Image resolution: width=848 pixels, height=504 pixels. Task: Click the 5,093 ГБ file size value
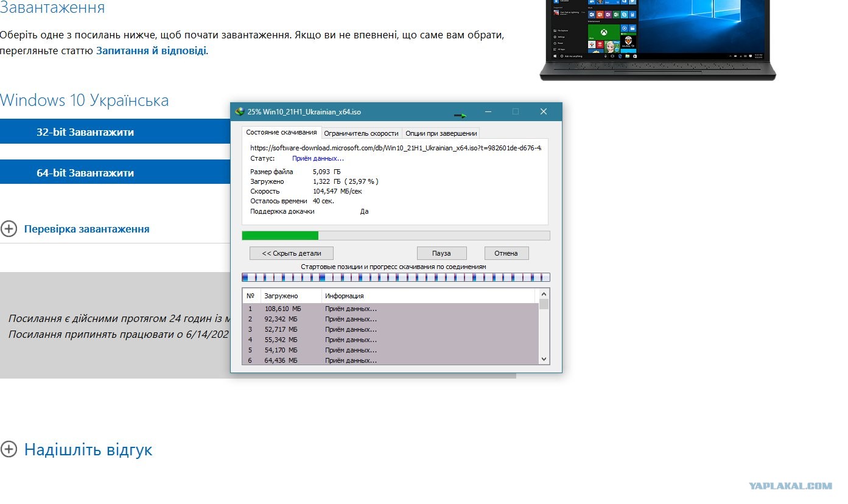coord(327,172)
